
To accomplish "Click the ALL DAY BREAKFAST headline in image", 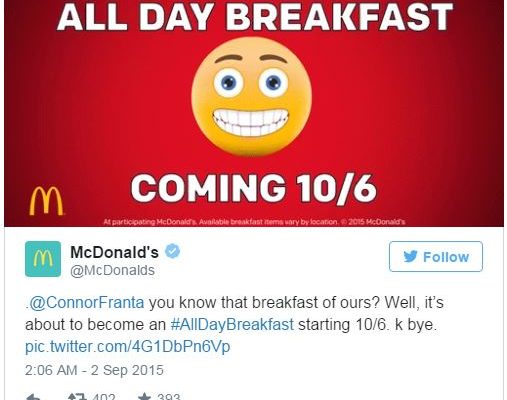I will (255, 17).
